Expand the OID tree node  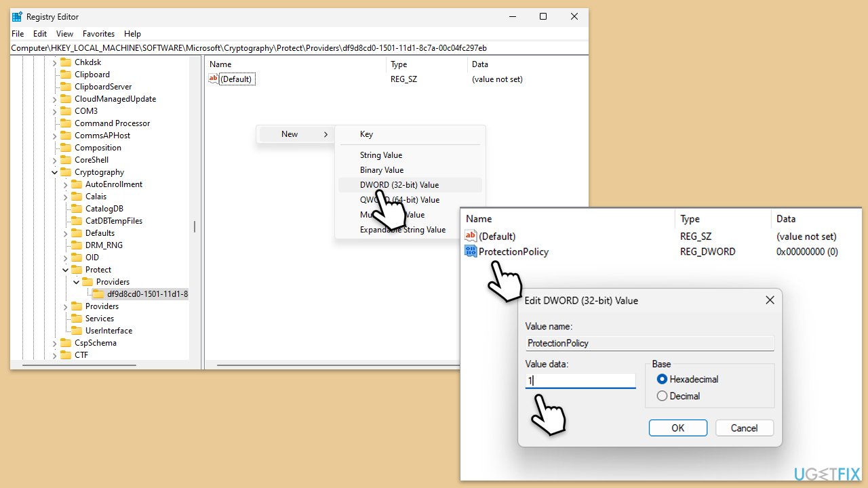pos(66,258)
